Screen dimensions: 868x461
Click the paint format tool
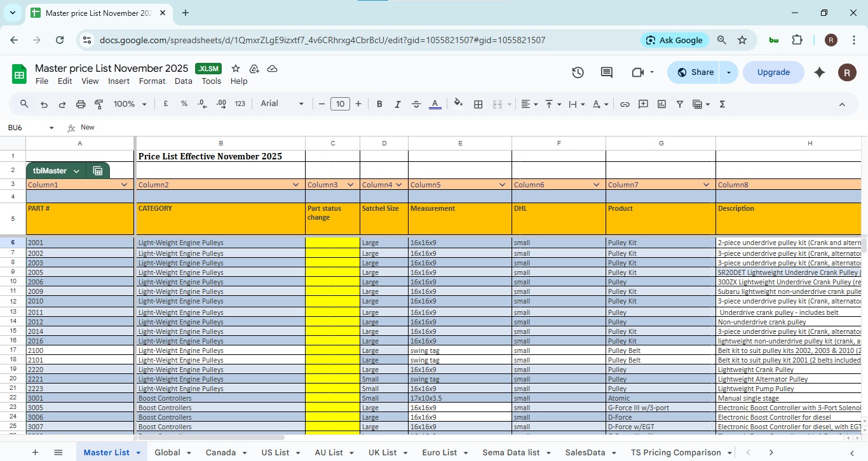(x=98, y=104)
